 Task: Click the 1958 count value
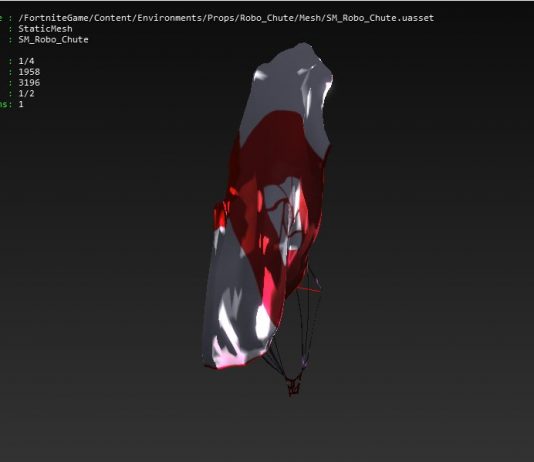coord(29,72)
